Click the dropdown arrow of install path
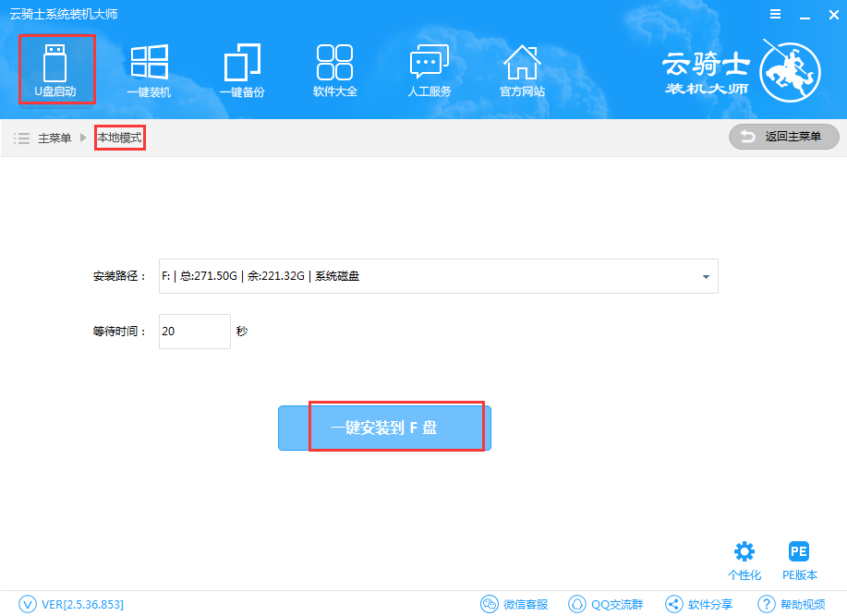 coord(706,276)
